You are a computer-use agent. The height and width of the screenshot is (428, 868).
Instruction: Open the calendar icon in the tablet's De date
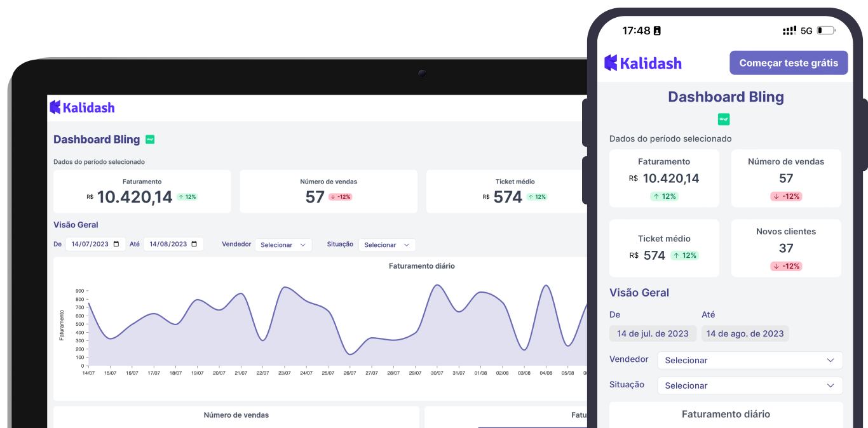(x=118, y=244)
